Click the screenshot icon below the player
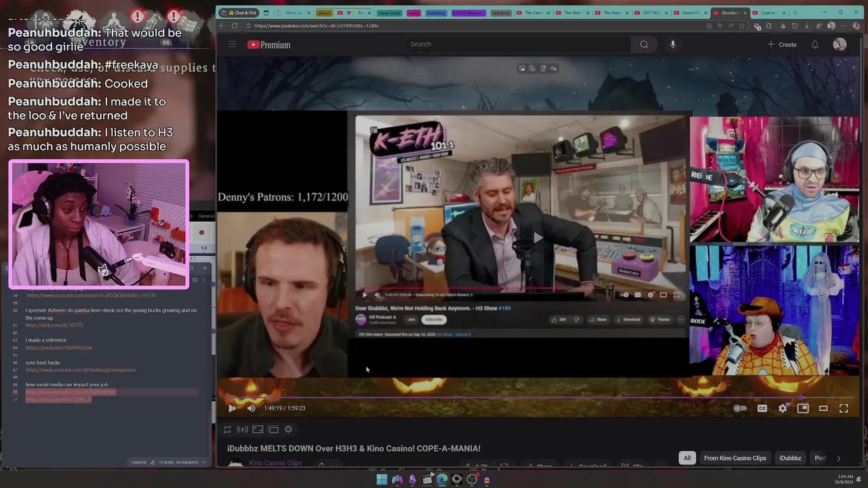868x488 pixels. pyautogui.click(x=258, y=429)
